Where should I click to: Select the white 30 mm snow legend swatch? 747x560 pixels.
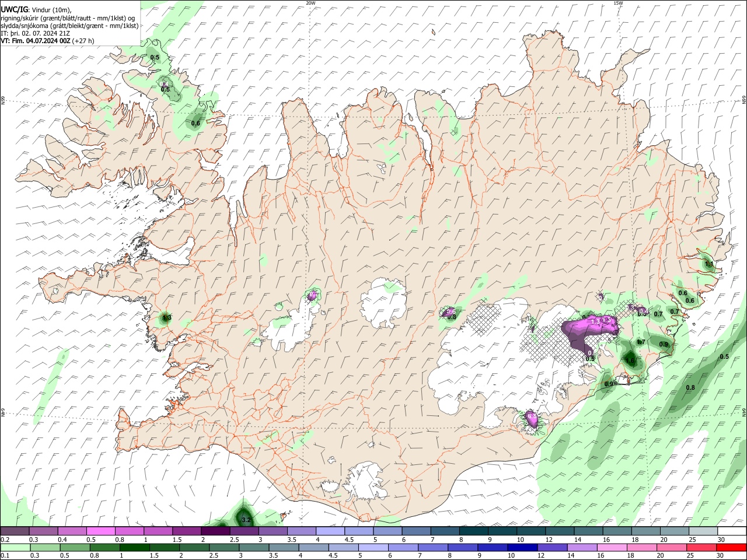[x=732, y=531]
